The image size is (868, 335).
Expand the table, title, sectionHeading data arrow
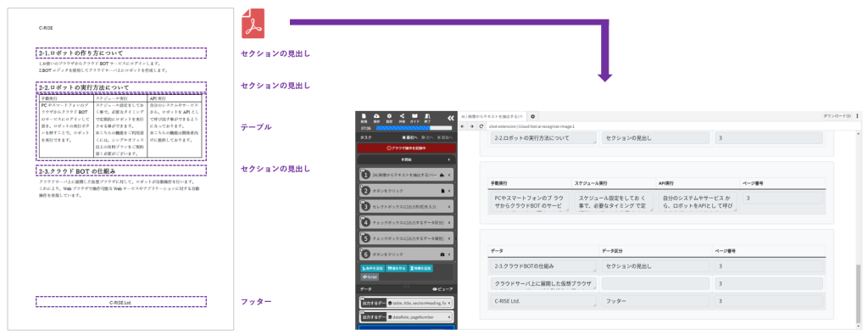click(449, 304)
